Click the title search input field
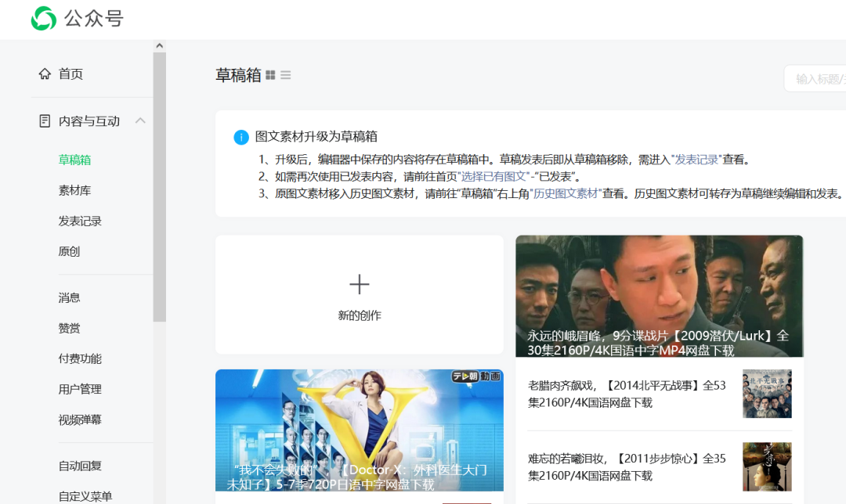846x504 pixels. click(x=819, y=78)
